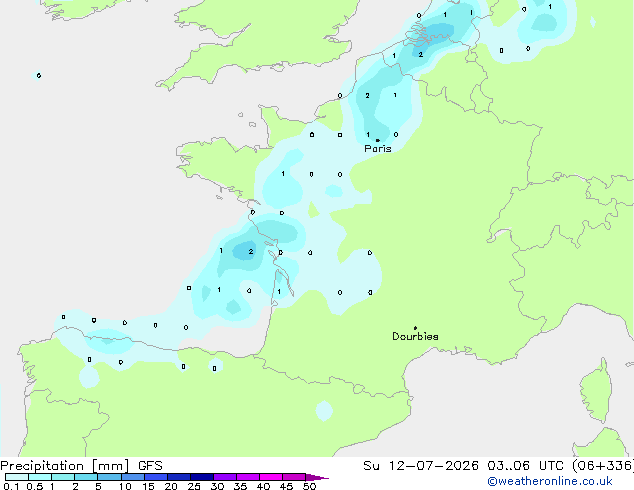Click the 30–35 mm purple legend swatch

point(224,477)
